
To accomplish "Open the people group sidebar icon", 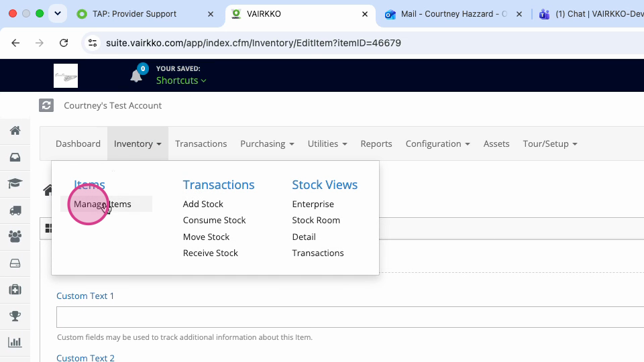I will click(15, 237).
